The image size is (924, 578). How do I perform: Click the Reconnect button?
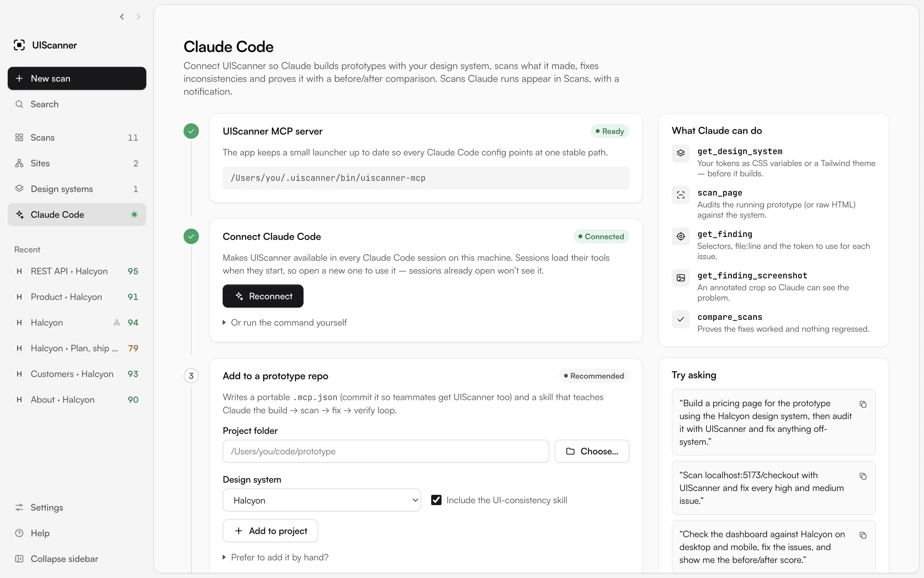point(263,296)
